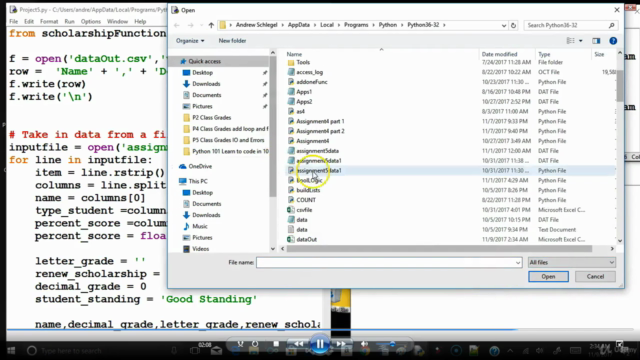The width and height of the screenshot is (640, 360).
Task: Stop the video playback
Action: [276, 344]
